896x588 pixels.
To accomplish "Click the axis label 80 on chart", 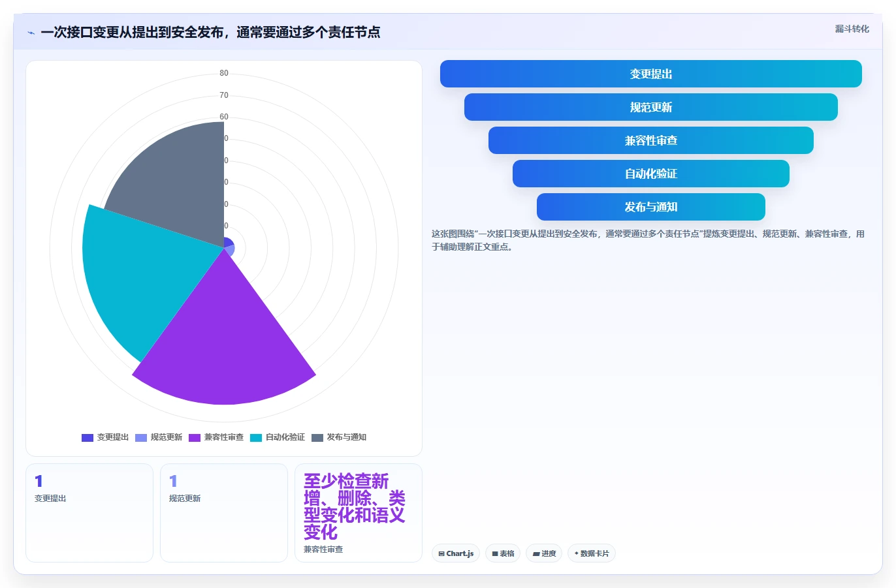I will [224, 73].
